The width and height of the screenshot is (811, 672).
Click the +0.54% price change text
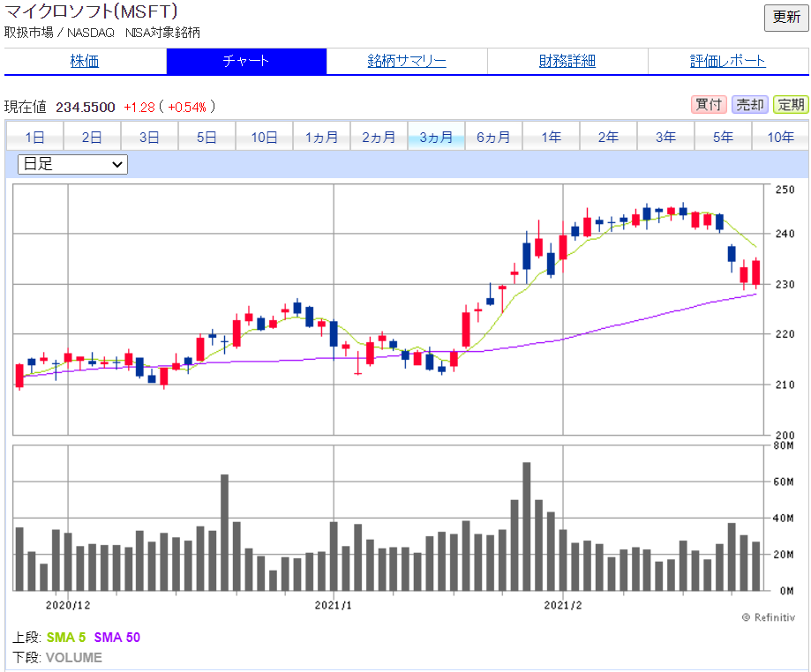click(x=187, y=107)
